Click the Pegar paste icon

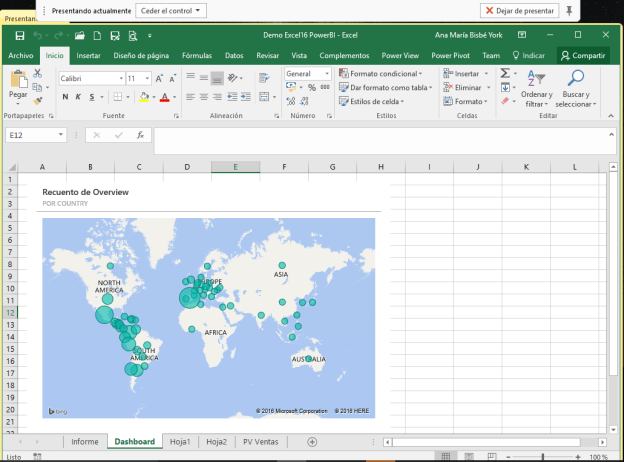pos(18,80)
